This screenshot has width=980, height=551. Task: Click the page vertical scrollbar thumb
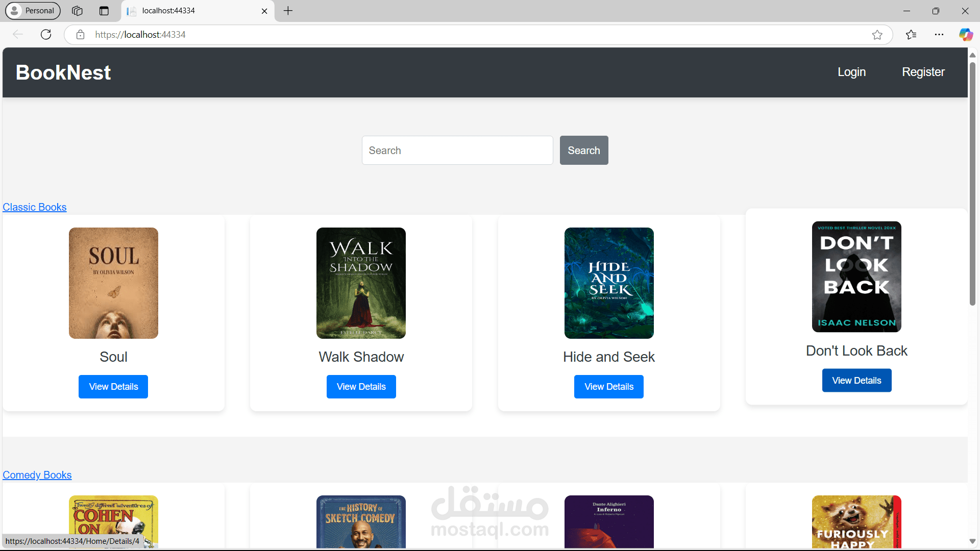(972, 184)
